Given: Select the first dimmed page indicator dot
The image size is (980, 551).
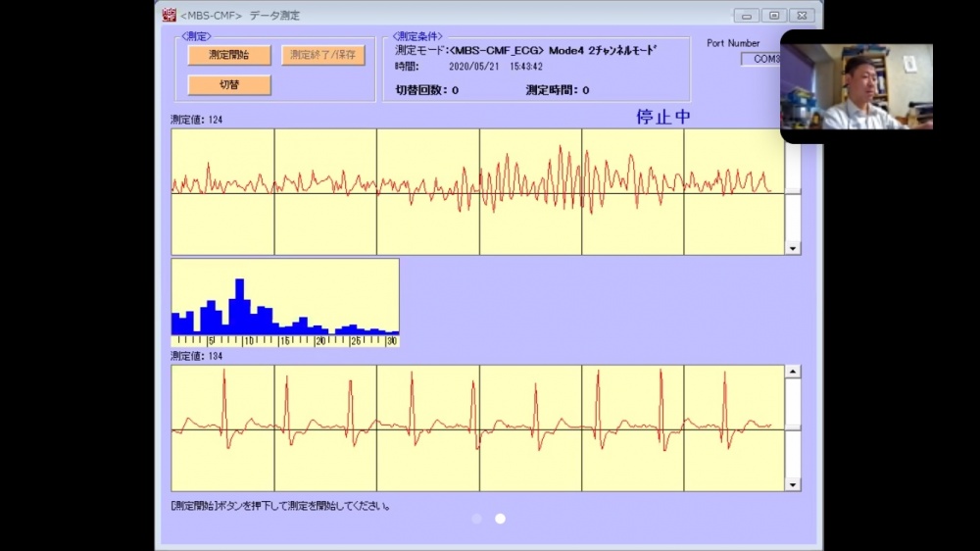Looking at the screenshot, I should pyautogui.click(x=477, y=519).
